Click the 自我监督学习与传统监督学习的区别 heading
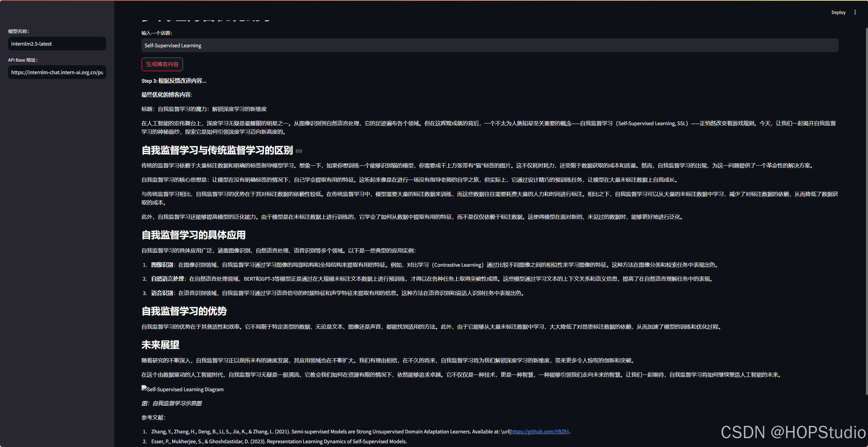 pyautogui.click(x=217, y=150)
